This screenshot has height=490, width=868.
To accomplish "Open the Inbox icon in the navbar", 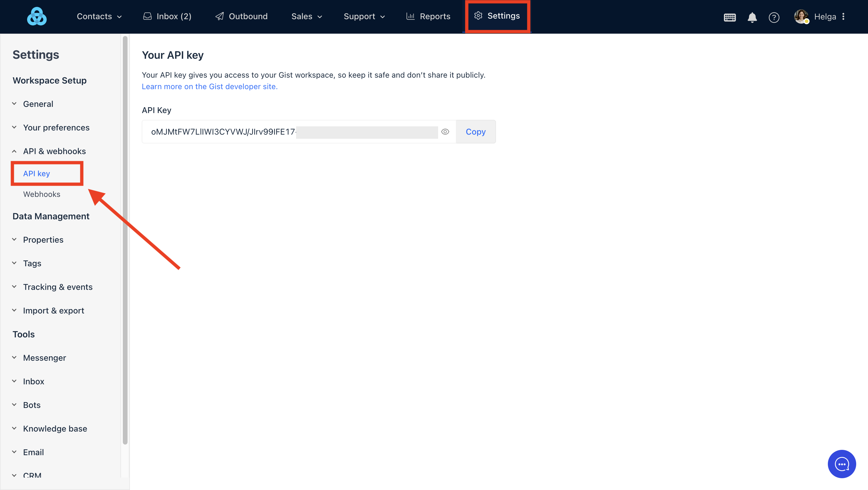I will click(x=148, y=16).
